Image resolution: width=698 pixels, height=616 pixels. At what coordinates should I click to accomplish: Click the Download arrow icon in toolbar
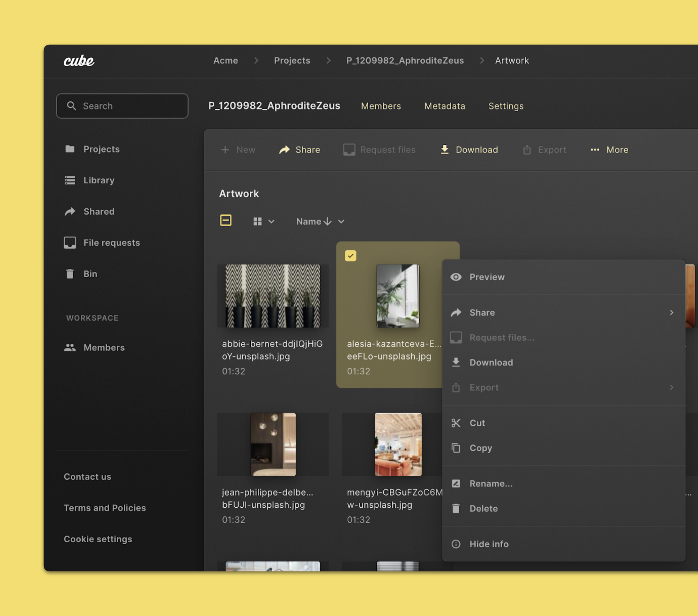(444, 149)
